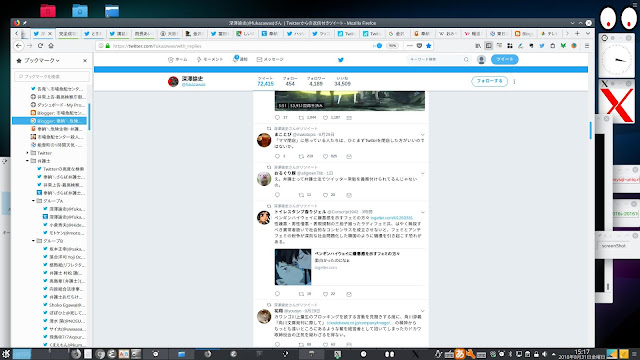Image resolution: width=640 pixels, height=360 pixels.
Task: Click the profile avatar in the profile bar
Action: pos(173,81)
